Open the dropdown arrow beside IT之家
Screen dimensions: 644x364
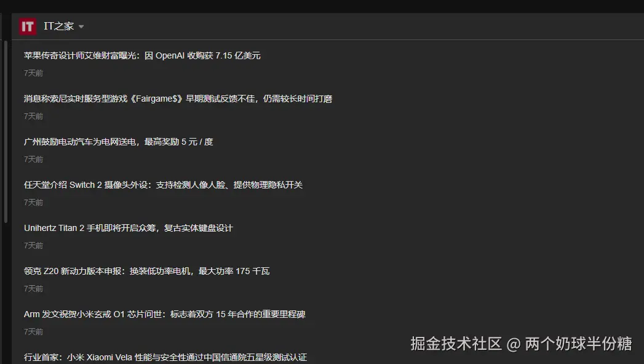click(x=81, y=26)
